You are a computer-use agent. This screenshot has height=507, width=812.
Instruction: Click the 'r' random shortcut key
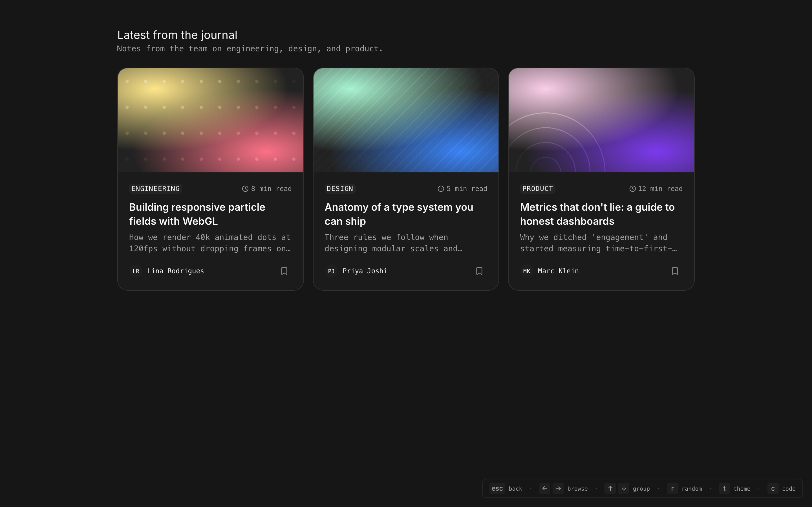pyautogui.click(x=672, y=489)
